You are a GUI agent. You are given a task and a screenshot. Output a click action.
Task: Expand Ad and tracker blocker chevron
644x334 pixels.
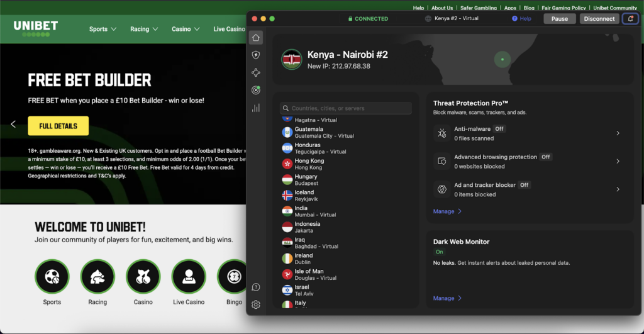(618, 189)
